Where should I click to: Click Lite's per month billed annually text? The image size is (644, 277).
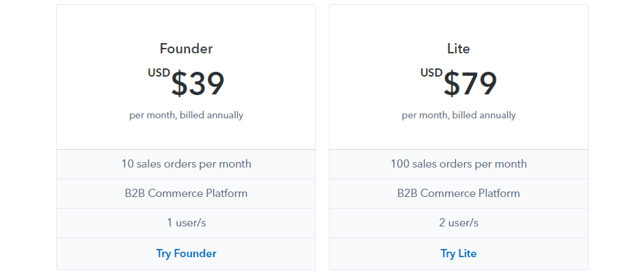458,115
